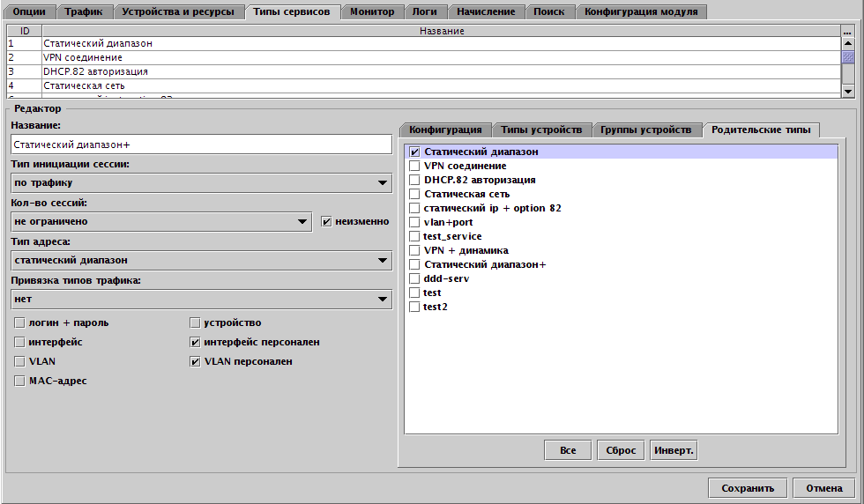This screenshot has height=504, width=864.
Task: Open the 'Тип адреса' combo box
Action: click(201, 260)
